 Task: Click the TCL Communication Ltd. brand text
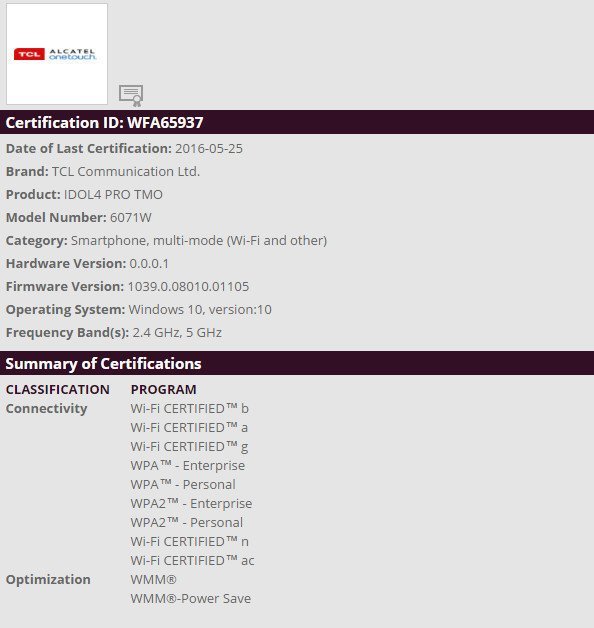point(126,171)
